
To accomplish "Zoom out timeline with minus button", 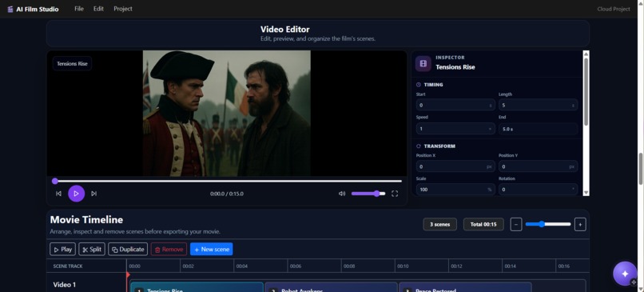I will coord(516,225).
